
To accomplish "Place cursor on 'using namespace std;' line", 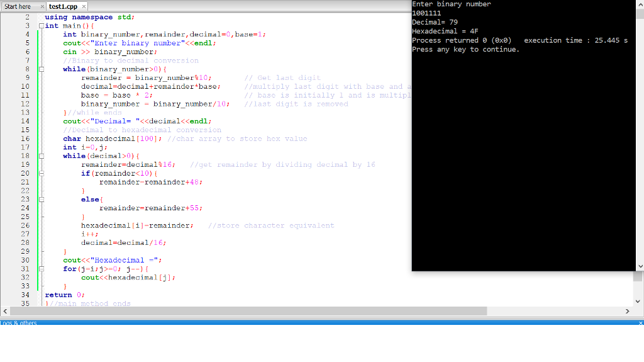I will (x=89, y=17).
